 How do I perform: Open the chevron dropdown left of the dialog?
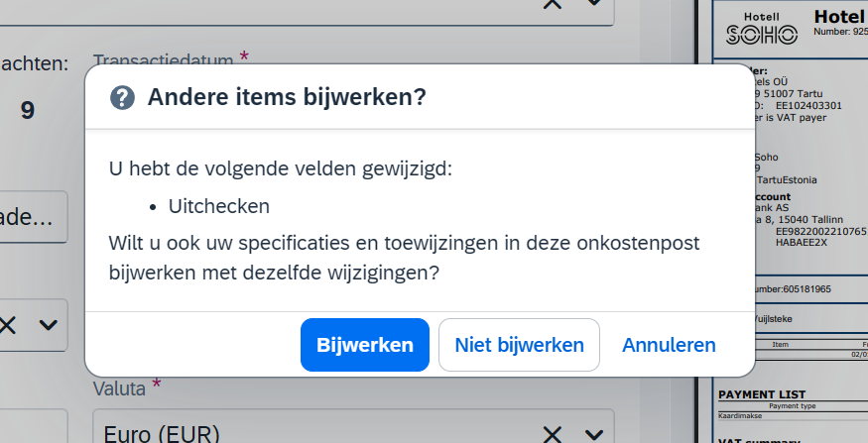[49, 325]
